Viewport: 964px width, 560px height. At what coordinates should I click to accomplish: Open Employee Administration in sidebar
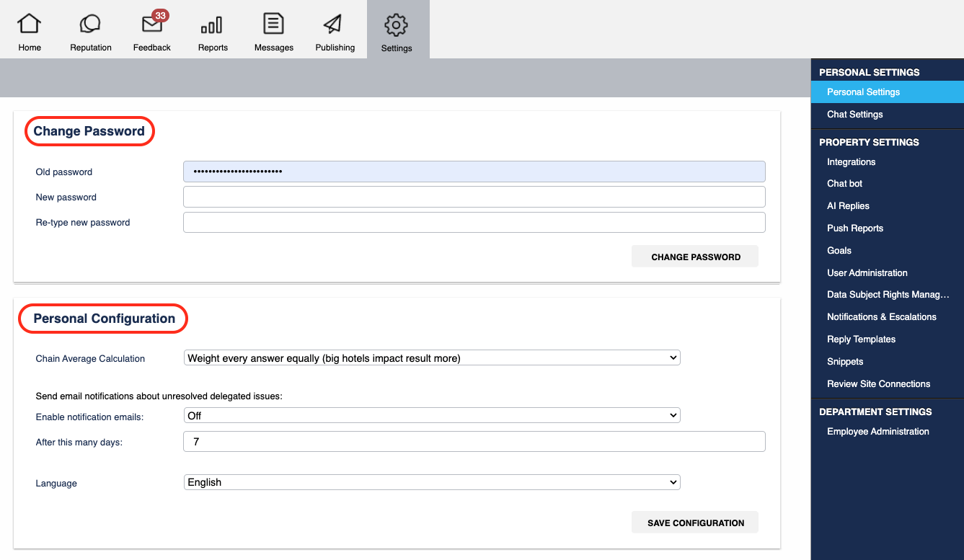[x=877, y=432]
